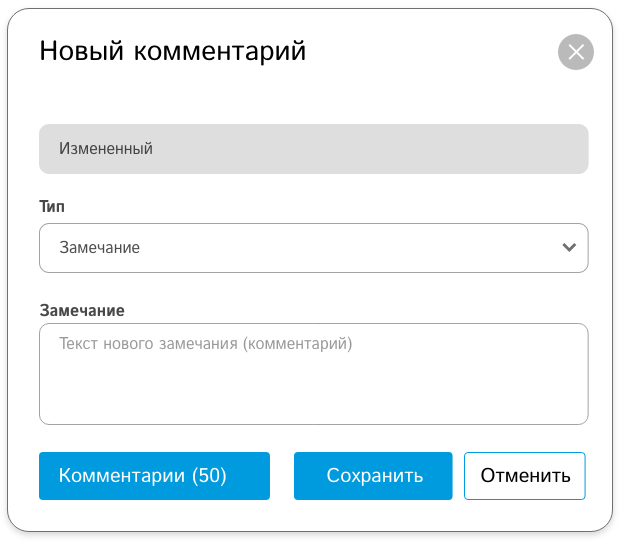Select the gray circular X icon

click(x=575, y=52)
